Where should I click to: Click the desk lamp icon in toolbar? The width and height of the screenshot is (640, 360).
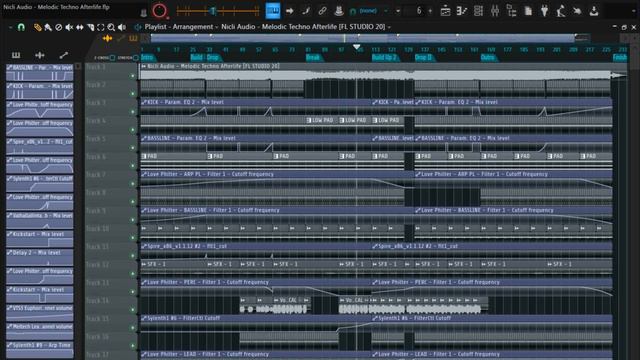561,11
